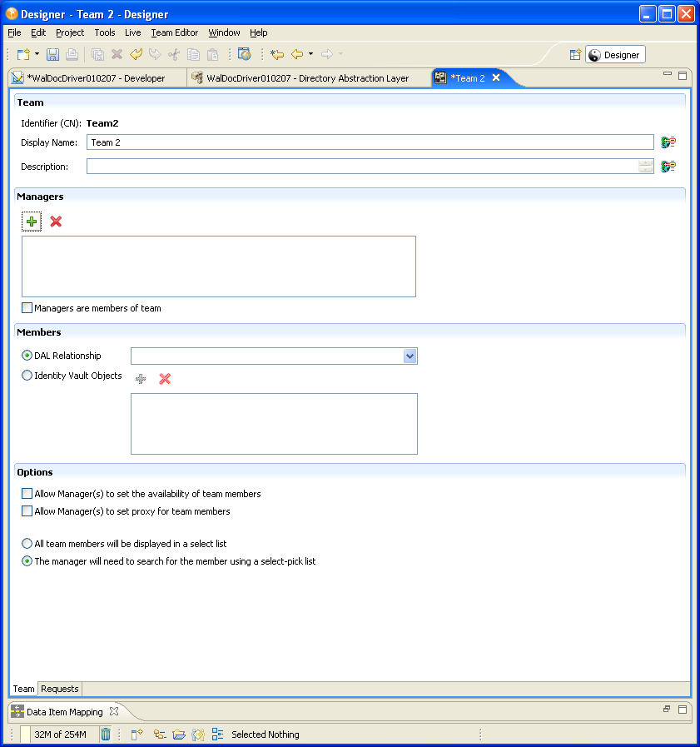The image size is (700, 747).
Task: Select manager will need to search option
Action: coord(27,561)
